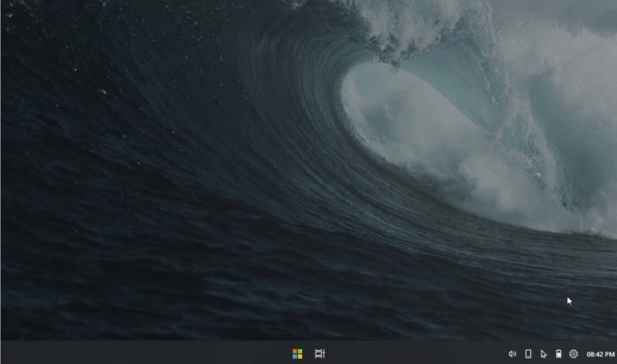Click the empty taskbar left of Start
The height and width of the screenshot is (364, 617).
[x=133, y=353]
